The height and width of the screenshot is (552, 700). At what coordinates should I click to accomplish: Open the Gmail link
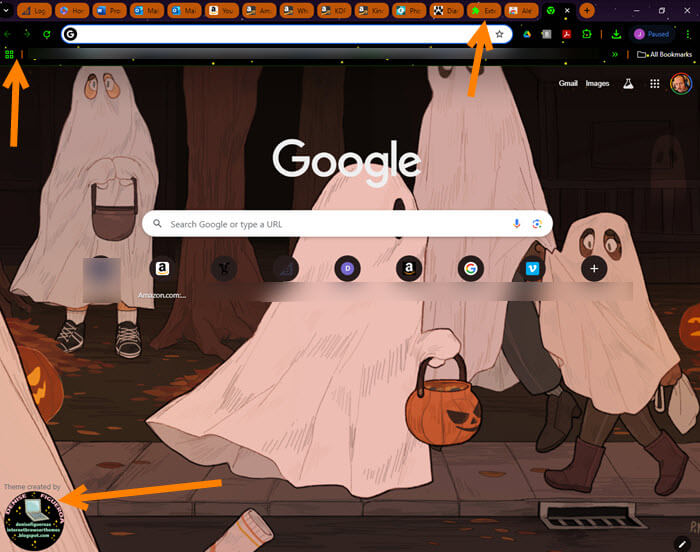click(568, 83)
